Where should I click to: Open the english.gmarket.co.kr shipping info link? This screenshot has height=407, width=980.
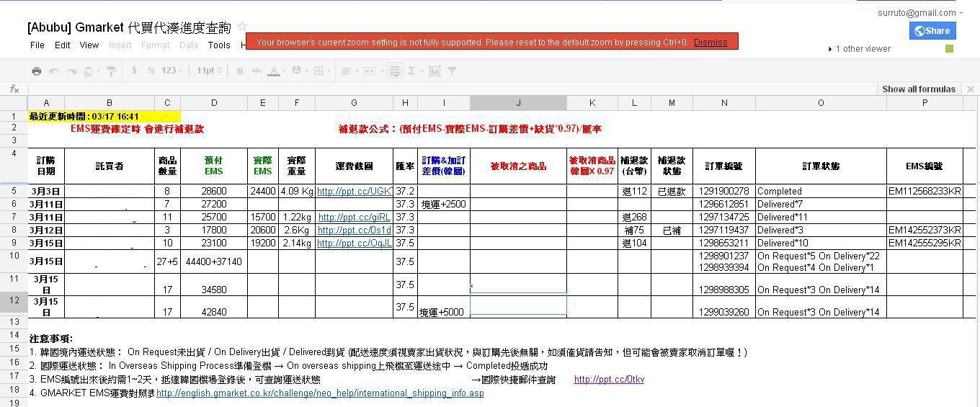[x=320, y=393]
